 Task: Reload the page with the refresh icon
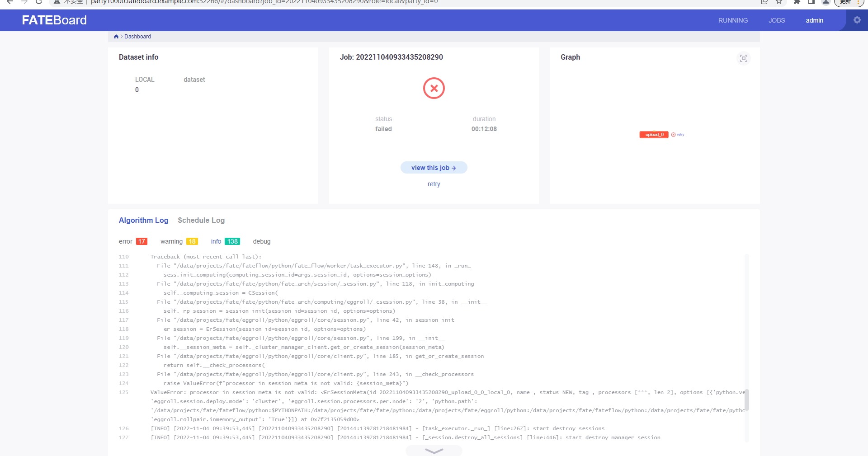pos(38,2)
